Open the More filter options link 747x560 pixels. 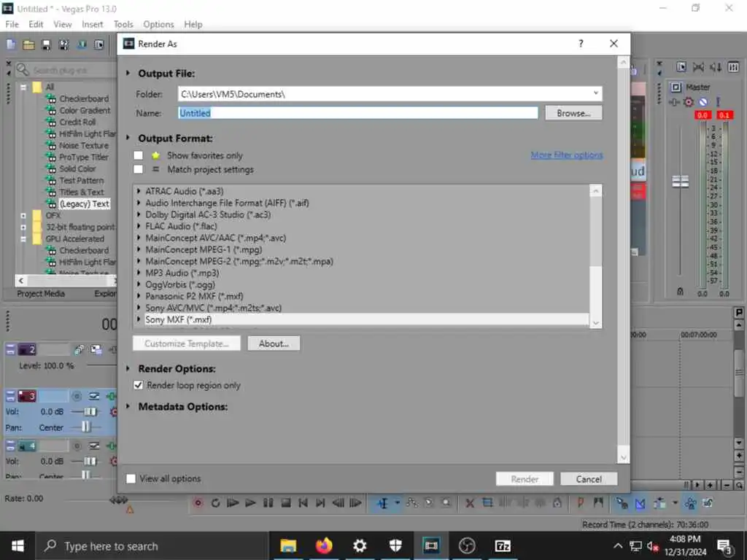[566, 155]
